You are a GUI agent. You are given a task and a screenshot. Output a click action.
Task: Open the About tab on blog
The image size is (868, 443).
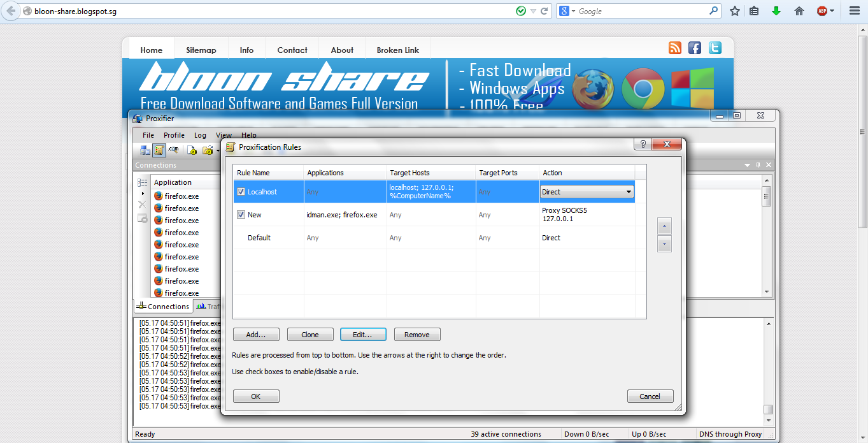pyautogui.click(x=342, y=50)
